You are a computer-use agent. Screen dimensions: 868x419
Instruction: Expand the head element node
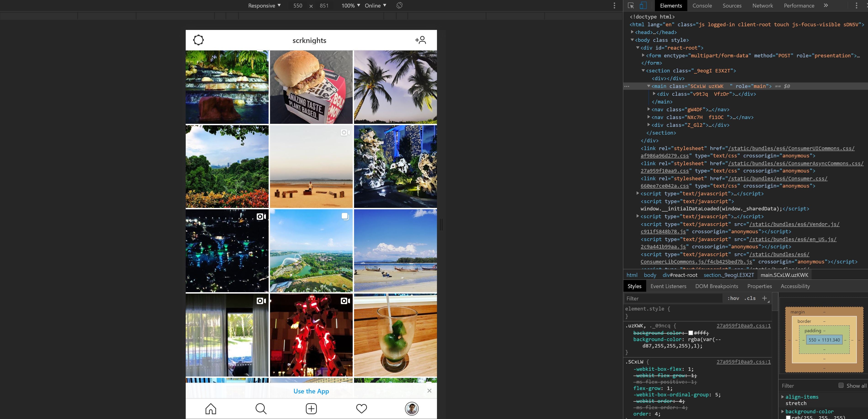click(x=632, y=32)
